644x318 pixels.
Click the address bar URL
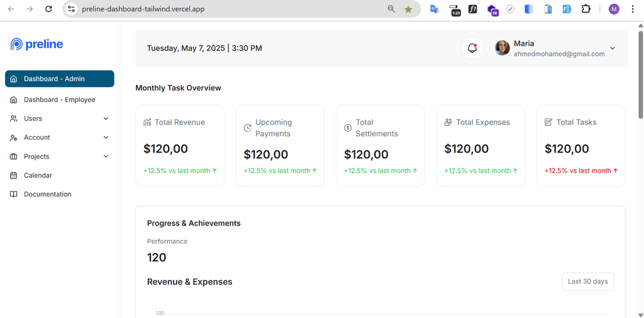coord(143,9)
